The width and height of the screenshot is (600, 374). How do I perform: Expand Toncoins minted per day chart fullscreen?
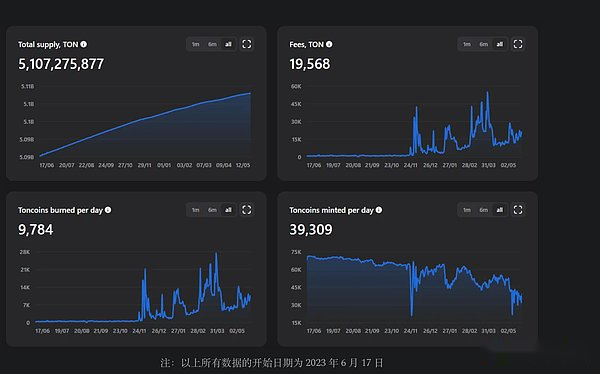pos(518,210)
